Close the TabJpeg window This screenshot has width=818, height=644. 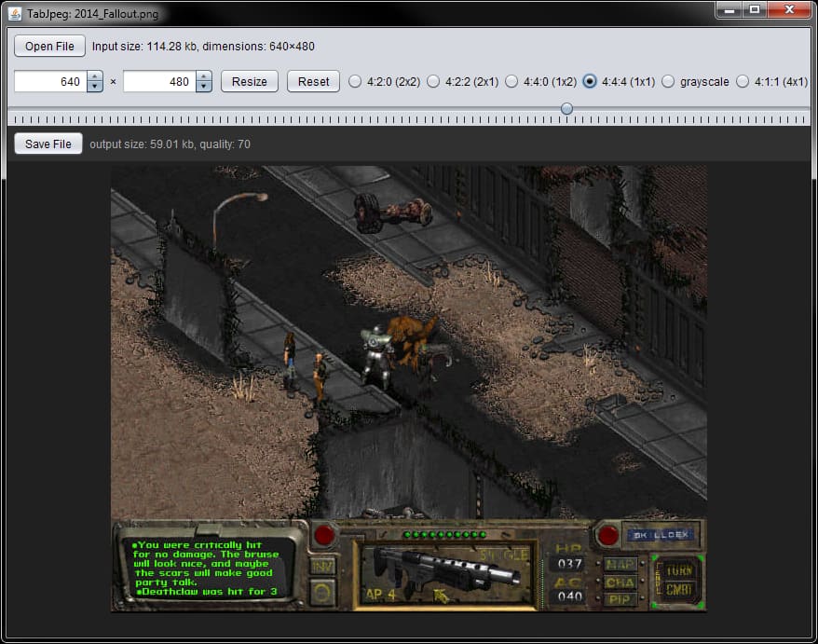click(789, 9)
